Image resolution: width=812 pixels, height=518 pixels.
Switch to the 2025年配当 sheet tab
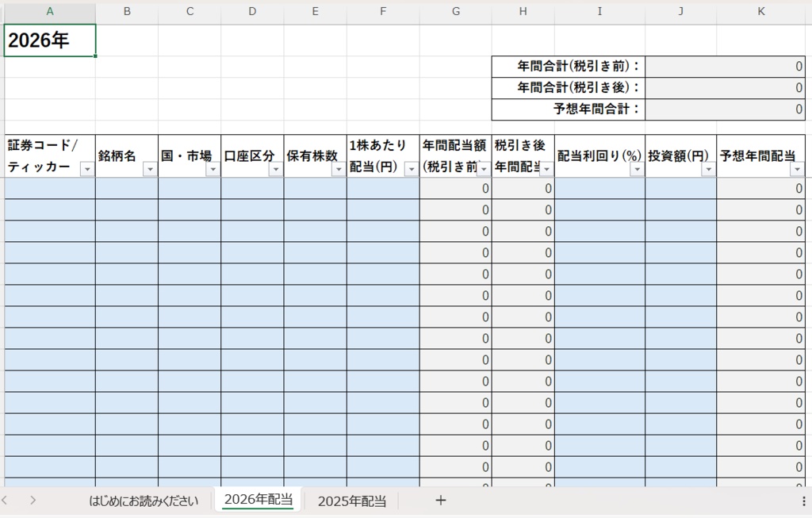[352, 501]
